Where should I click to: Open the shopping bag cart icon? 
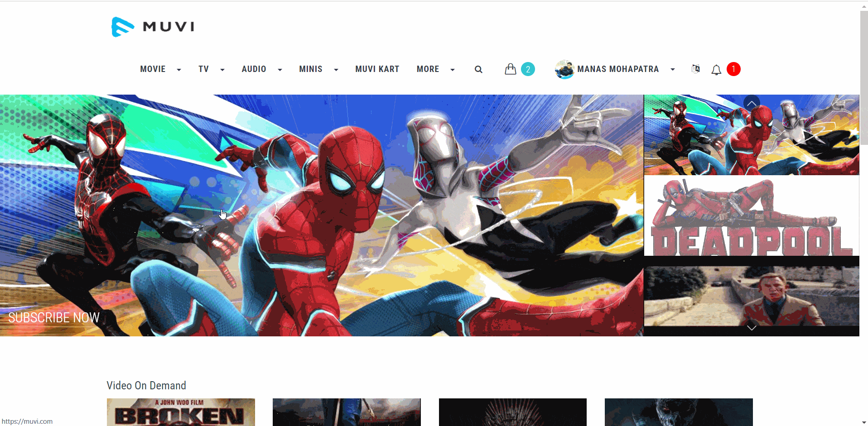pos(511,69)
